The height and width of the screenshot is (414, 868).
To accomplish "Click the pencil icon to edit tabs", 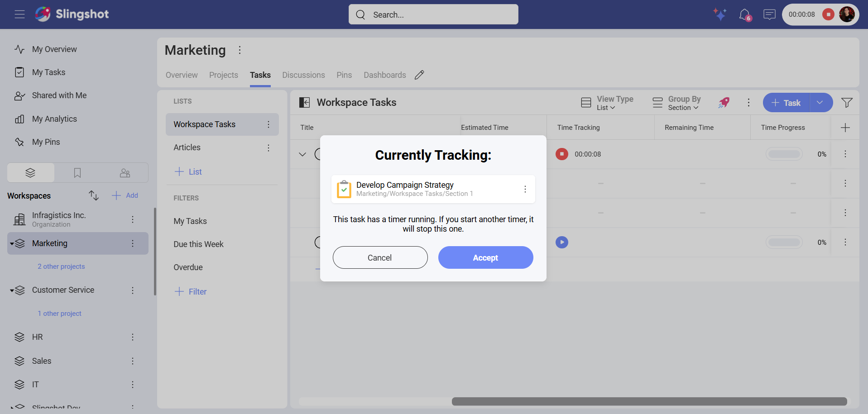I will click(419, 75).
